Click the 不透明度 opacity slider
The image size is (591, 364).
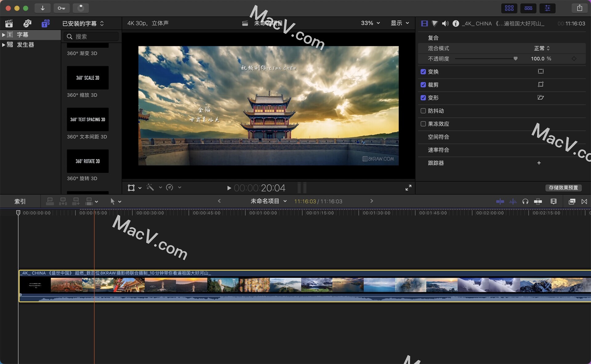tap(486, 58)
